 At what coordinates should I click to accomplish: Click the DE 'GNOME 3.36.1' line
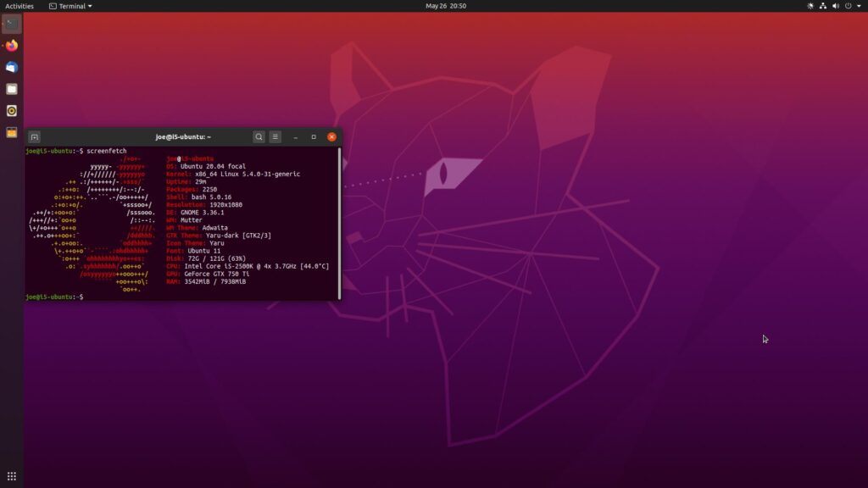tap(195, 213)
